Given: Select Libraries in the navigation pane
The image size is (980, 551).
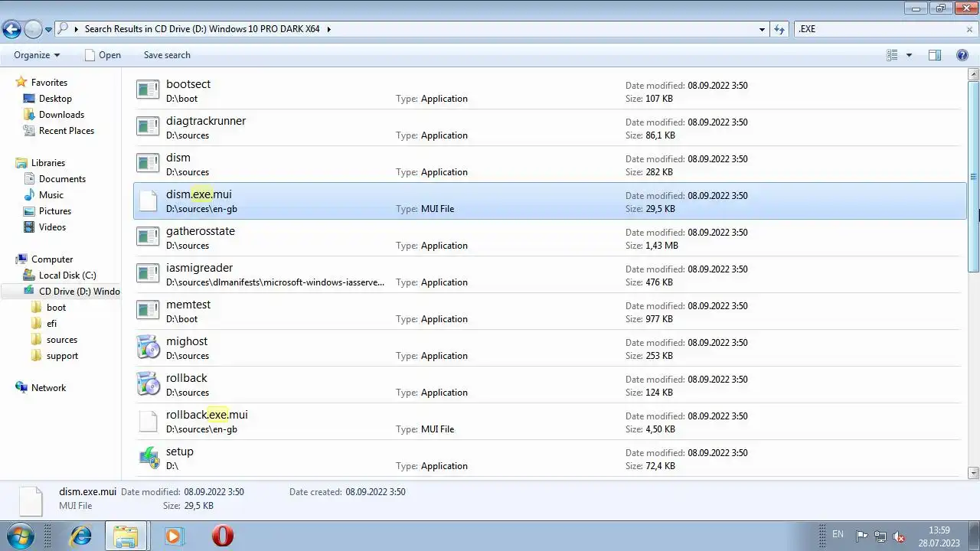Looking at the screenshot, I should tap(48, 163).
